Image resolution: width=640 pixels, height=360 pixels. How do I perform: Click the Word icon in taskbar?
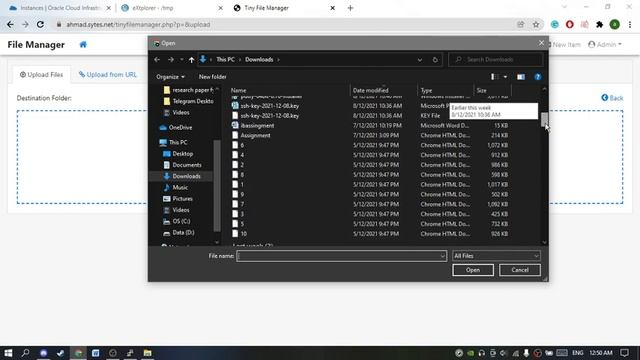96,353
